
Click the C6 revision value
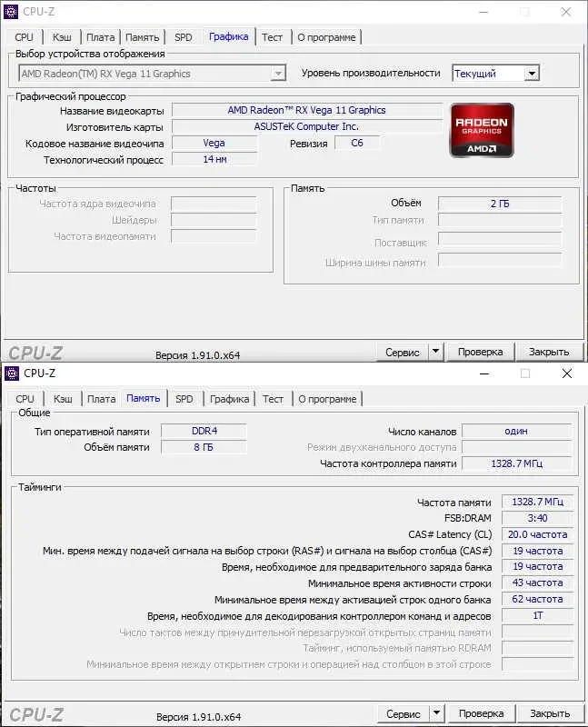point(357,144)
